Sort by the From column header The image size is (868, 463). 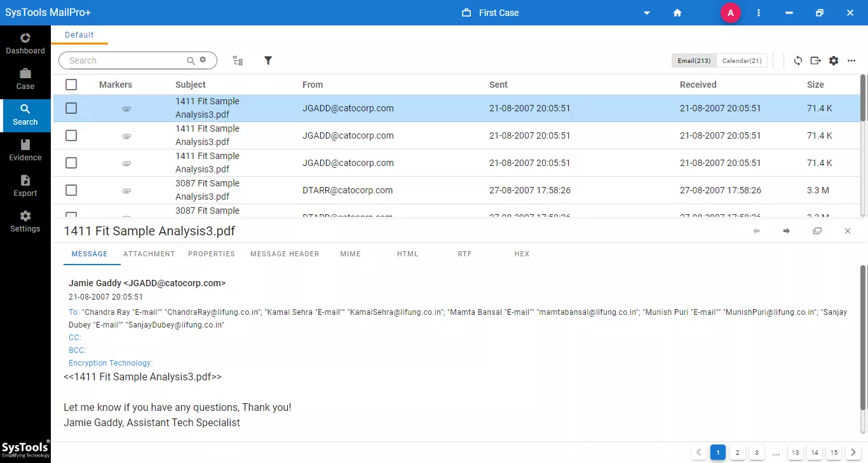[x=313, y=85]
